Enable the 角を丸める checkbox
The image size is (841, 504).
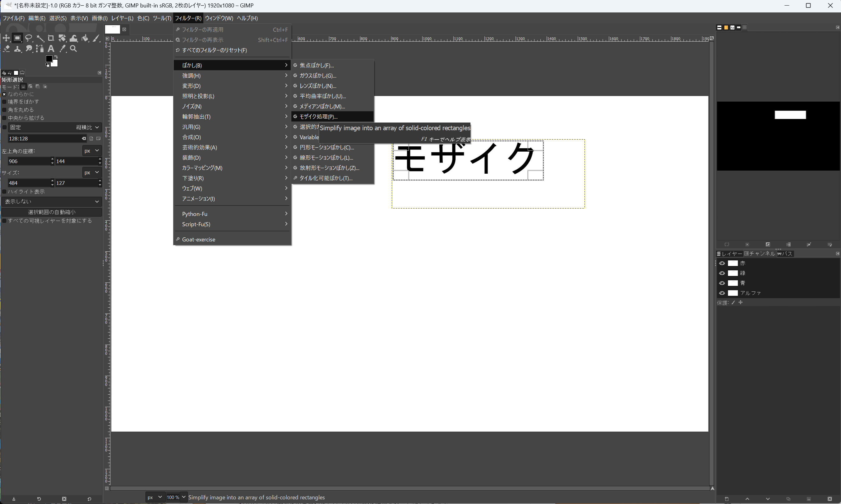(x=4, y=110)
